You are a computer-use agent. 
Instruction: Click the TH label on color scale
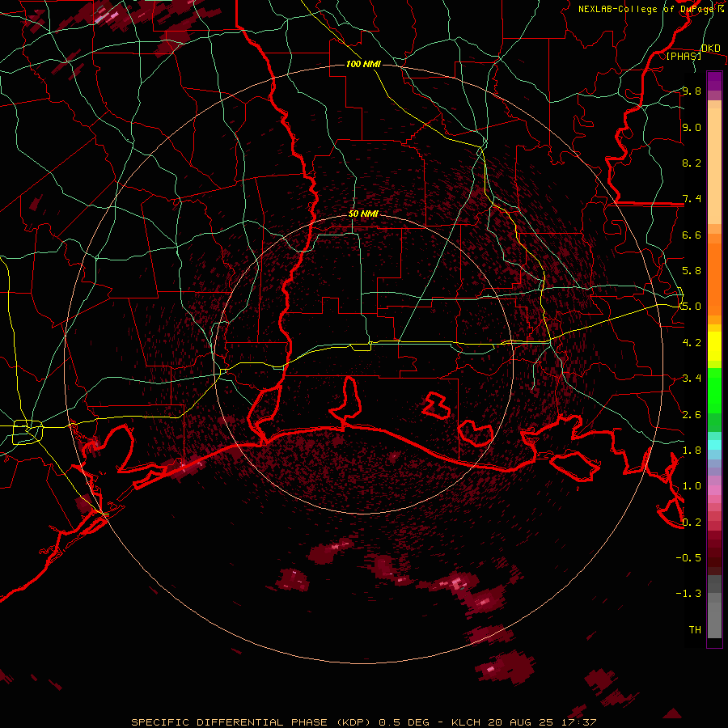(x=695, y=629)
